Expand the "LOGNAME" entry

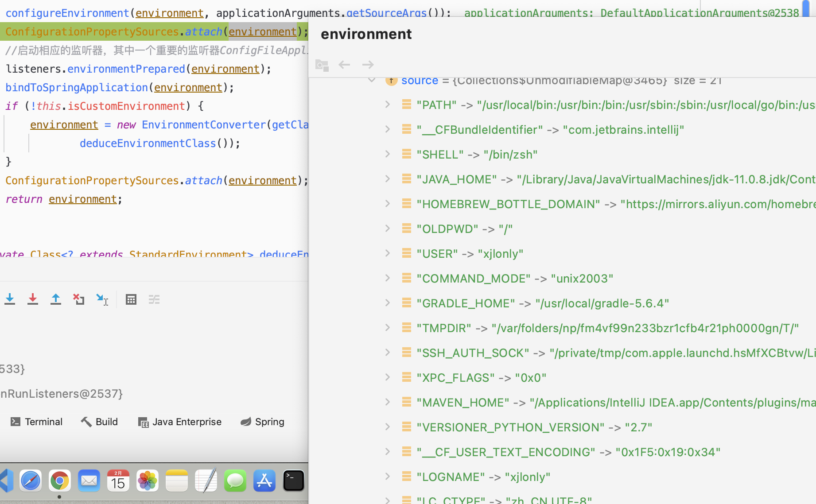(388, 477)
